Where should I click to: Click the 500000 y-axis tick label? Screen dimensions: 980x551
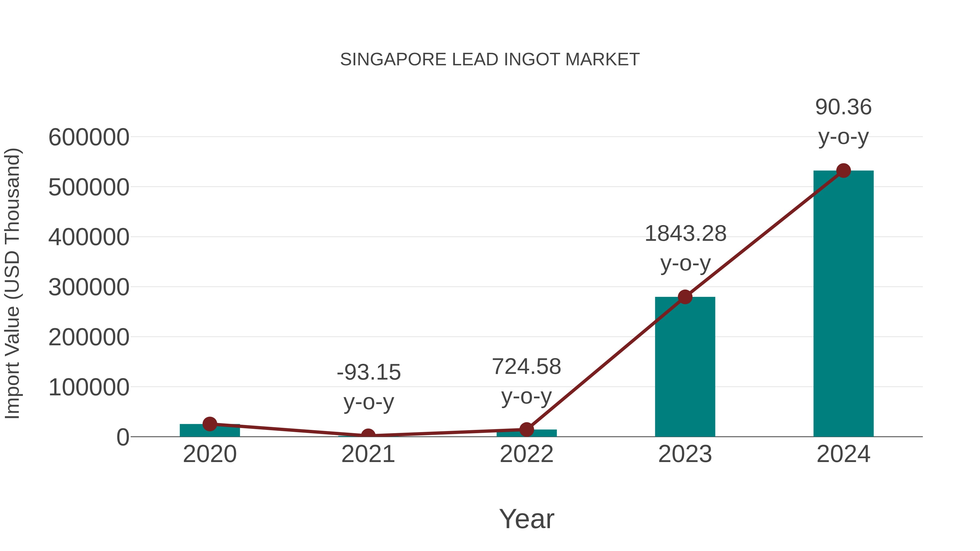click(x=89, y=187)
